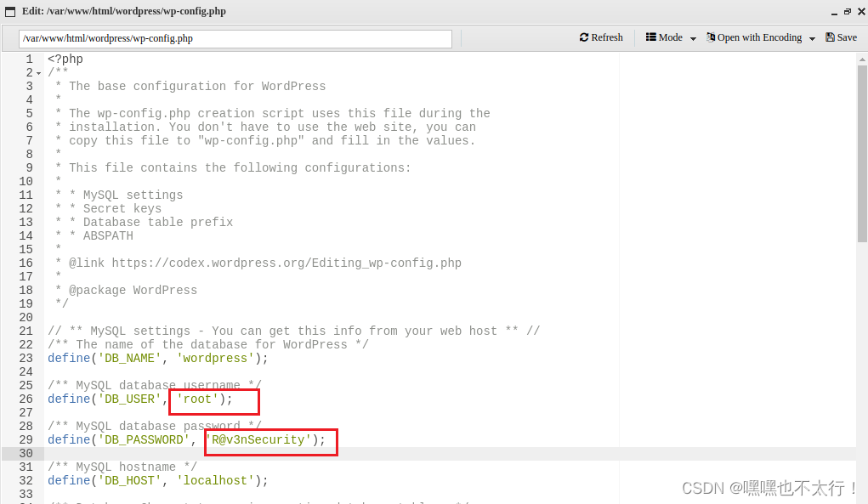
Task: Click line number 30 in the gutter
Action: (x=26, y=454)
